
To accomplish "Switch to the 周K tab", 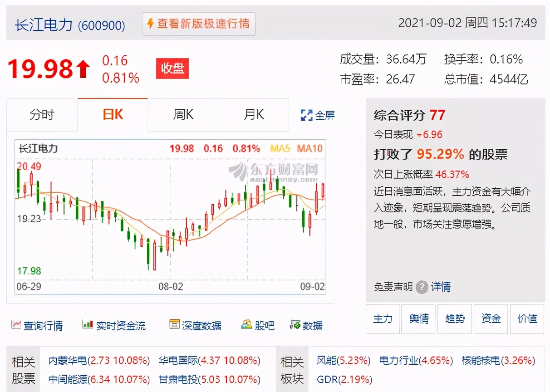I will (x=182, y=115).
